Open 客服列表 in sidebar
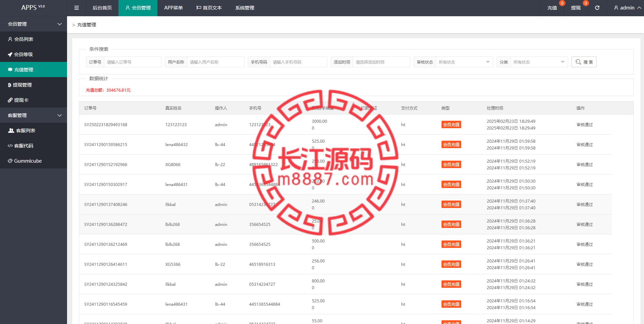The width and height of the screenshot is (644, 324). (x=34, y=131)
